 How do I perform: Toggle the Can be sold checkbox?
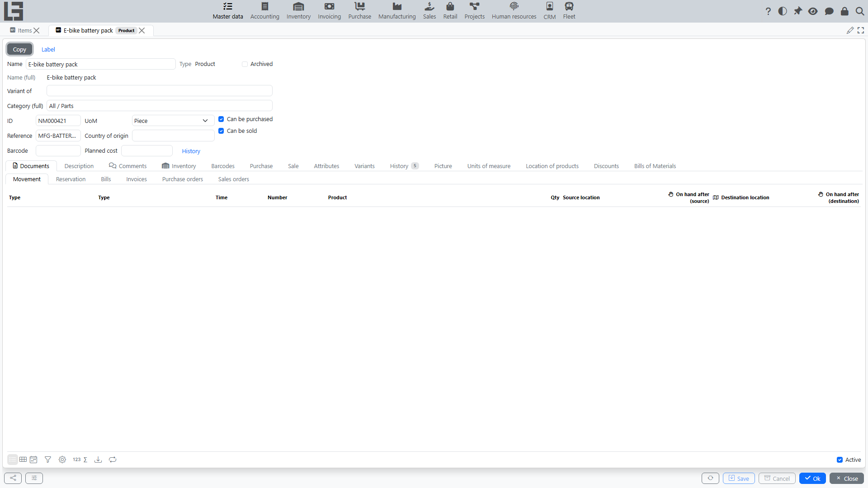pos(221,131)
